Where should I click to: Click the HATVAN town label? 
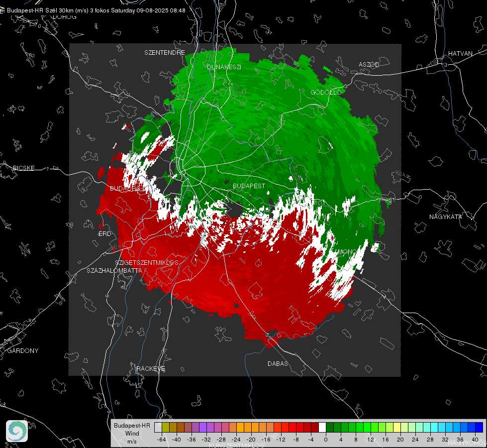[x=460, y=53]
